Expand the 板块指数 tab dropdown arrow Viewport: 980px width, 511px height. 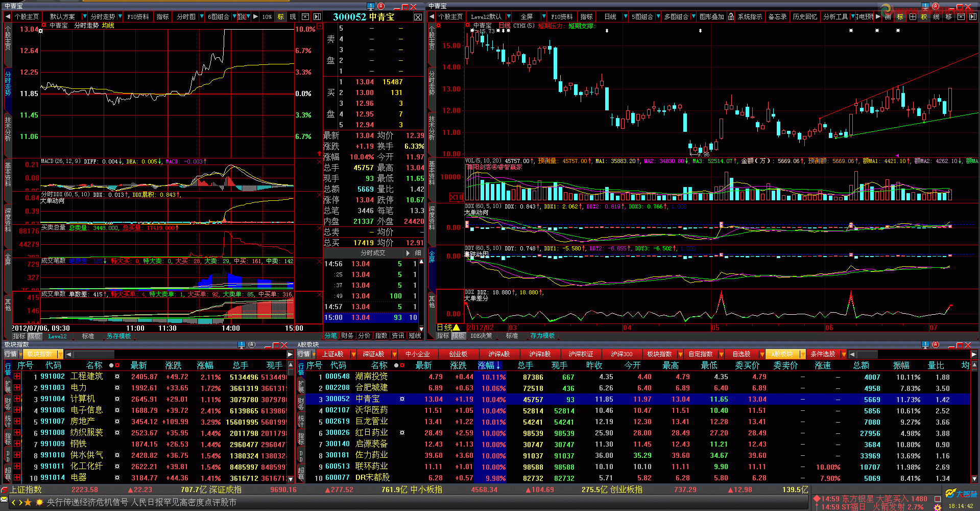[x=680, y=354]
